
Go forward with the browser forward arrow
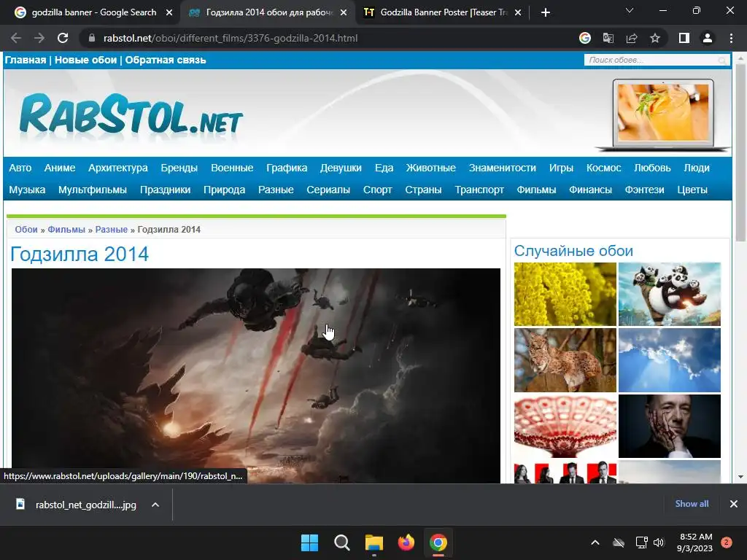click(39, 38)
